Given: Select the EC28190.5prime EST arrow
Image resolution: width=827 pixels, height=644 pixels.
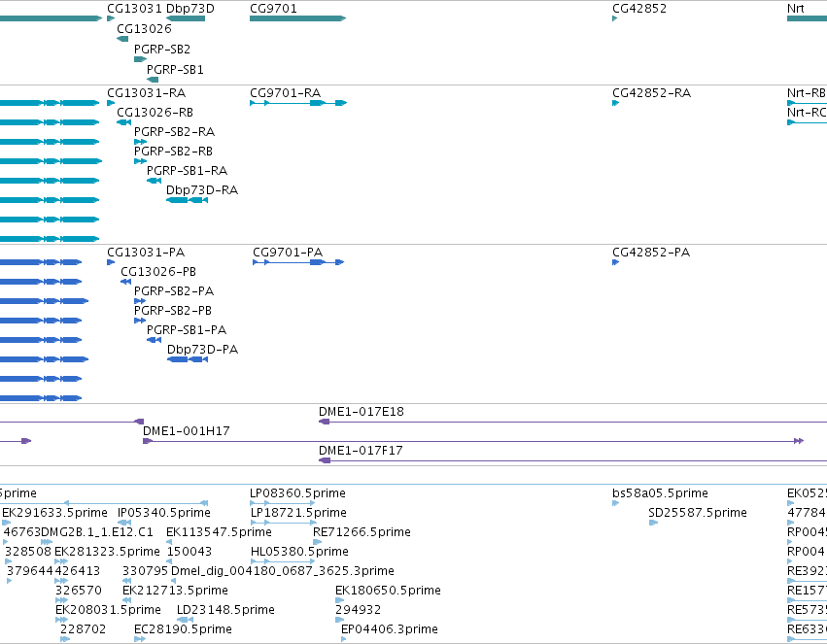Looking at the screenshot, I should tap(140, 639).
